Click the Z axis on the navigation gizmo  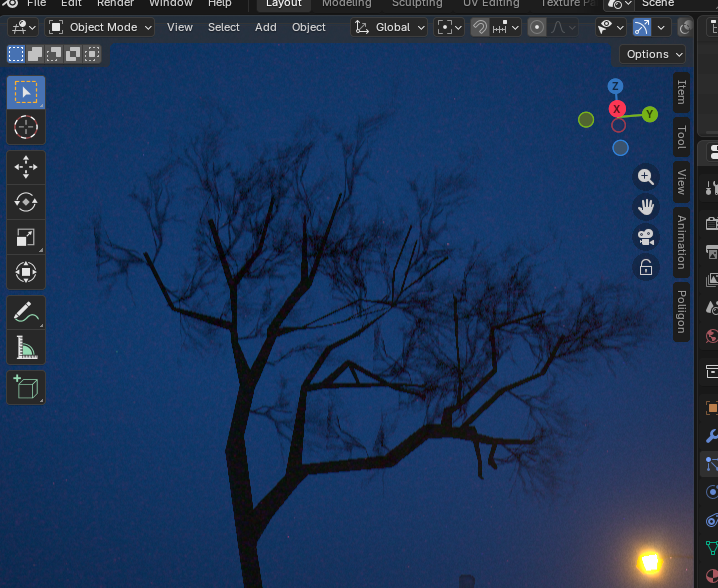pyautogui.click(x=615, y=86)
